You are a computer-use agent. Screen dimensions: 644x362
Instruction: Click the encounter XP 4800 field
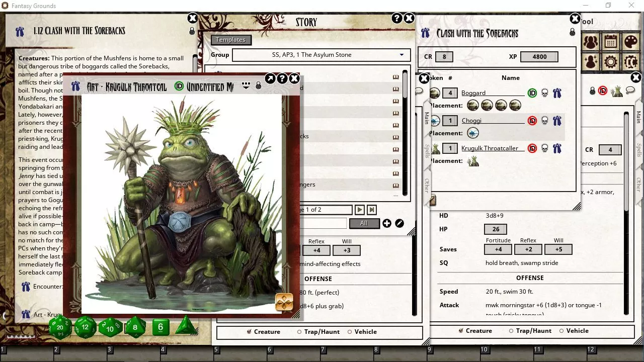click(x=539, y=57)
